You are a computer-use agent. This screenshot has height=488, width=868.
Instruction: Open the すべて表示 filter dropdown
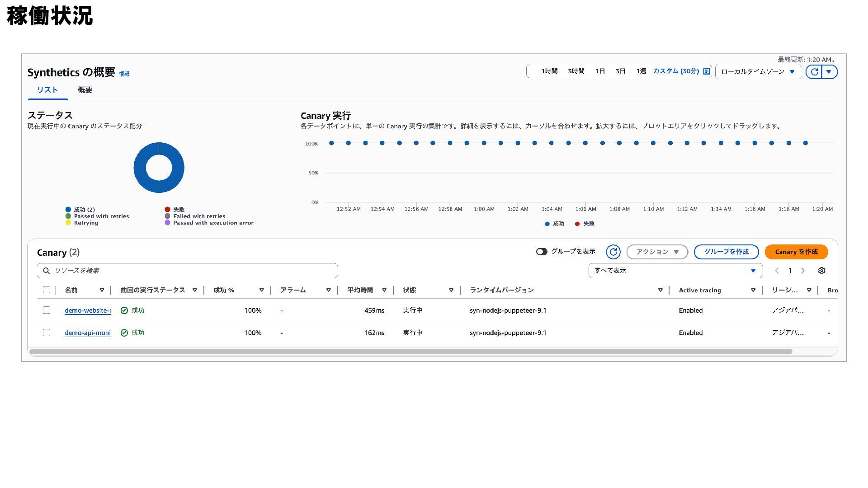[x=675, y=271]
